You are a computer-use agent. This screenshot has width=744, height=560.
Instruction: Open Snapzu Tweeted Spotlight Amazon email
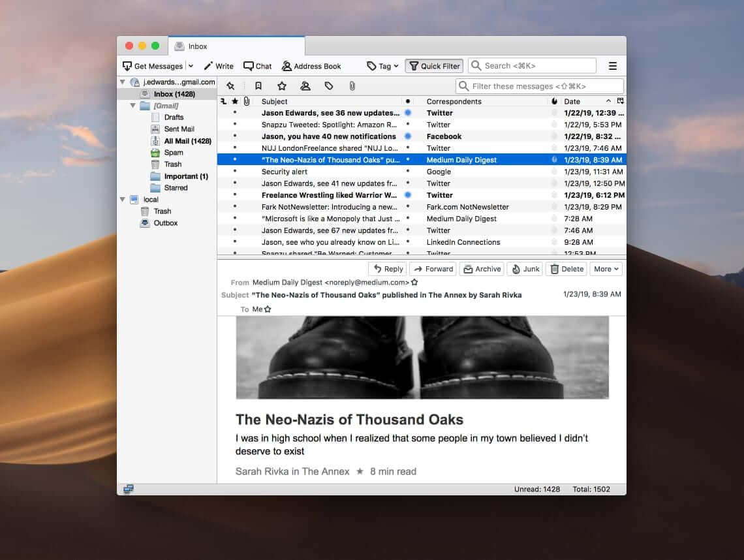(422, 125)
